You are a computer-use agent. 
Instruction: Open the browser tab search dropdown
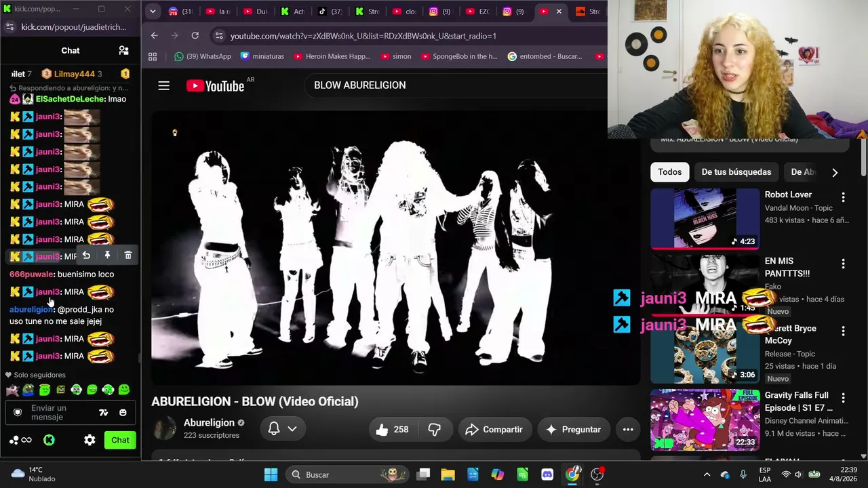point(153,12)
